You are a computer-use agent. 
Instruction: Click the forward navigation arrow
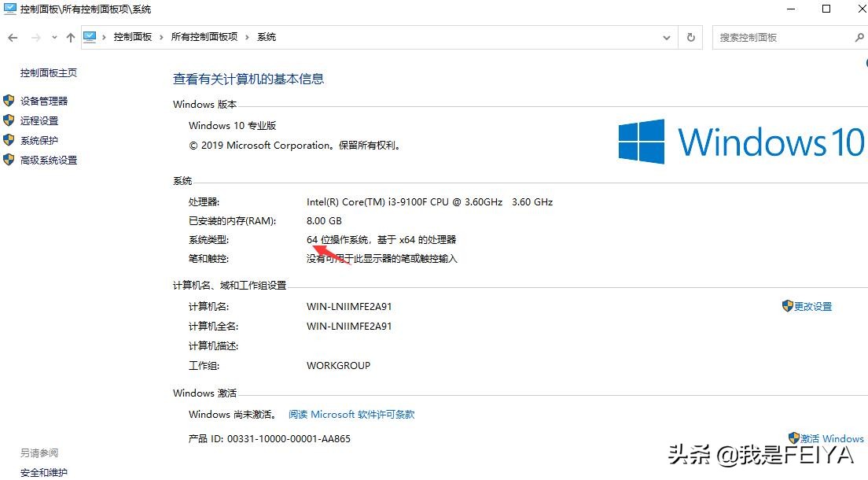pyautogui.click(x=36, y=38)
